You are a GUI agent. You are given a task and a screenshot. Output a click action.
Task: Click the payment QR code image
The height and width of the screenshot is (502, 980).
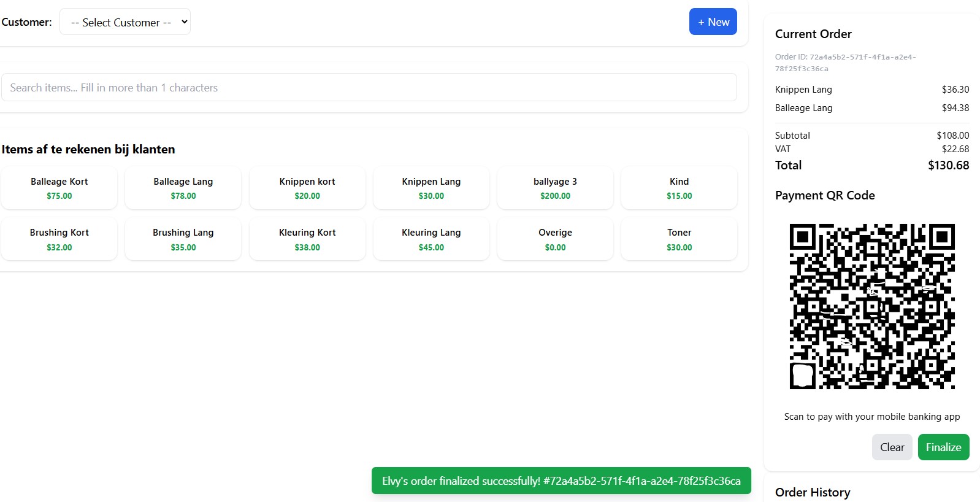coord(872,306)
